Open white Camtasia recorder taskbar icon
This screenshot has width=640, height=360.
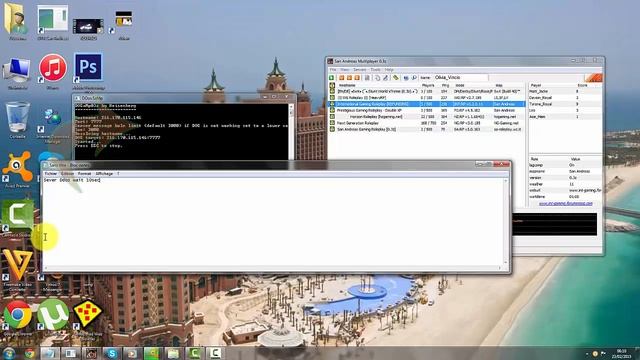point(215,353)
